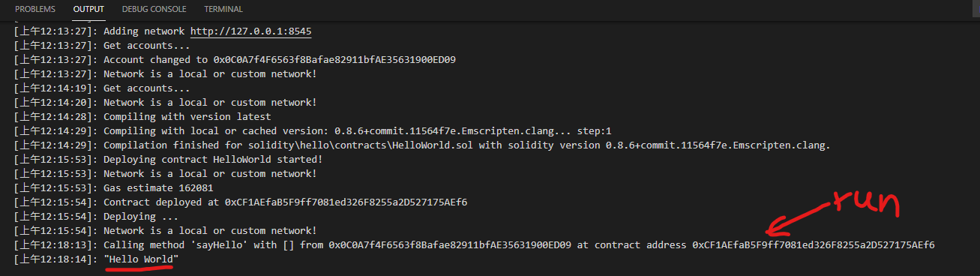Click the "Hello World" output result
The height and width of the screenshot is (276, 980).
tap(141, 259)
